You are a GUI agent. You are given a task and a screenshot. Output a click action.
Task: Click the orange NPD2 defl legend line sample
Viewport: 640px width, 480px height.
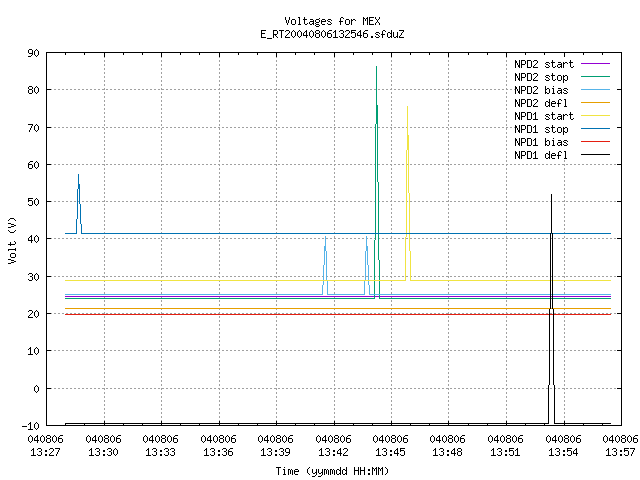coord(595,103)
